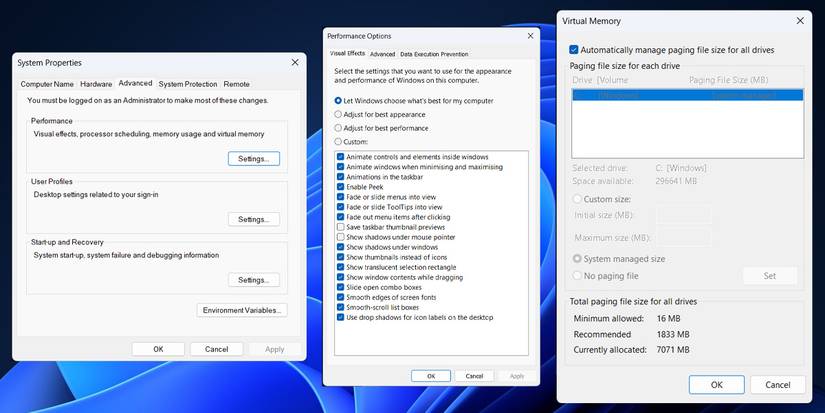Toggle Enable Peek checkbox

[x=340, y=187]
